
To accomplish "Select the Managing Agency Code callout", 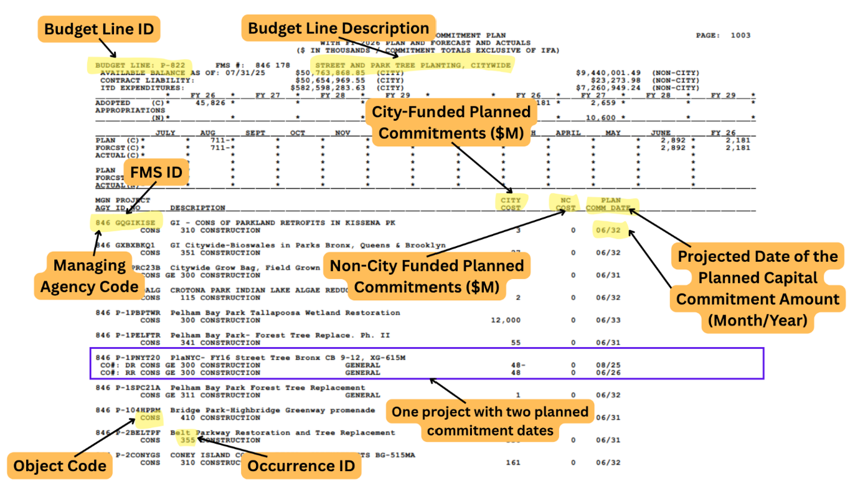I will (x=90, y=276).
